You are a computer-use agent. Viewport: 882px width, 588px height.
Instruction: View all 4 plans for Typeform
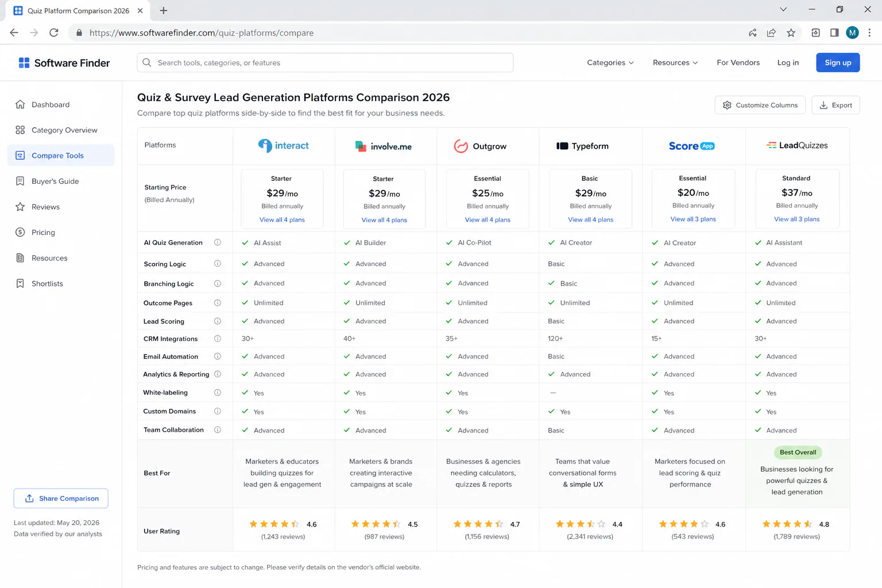point(590,220)
